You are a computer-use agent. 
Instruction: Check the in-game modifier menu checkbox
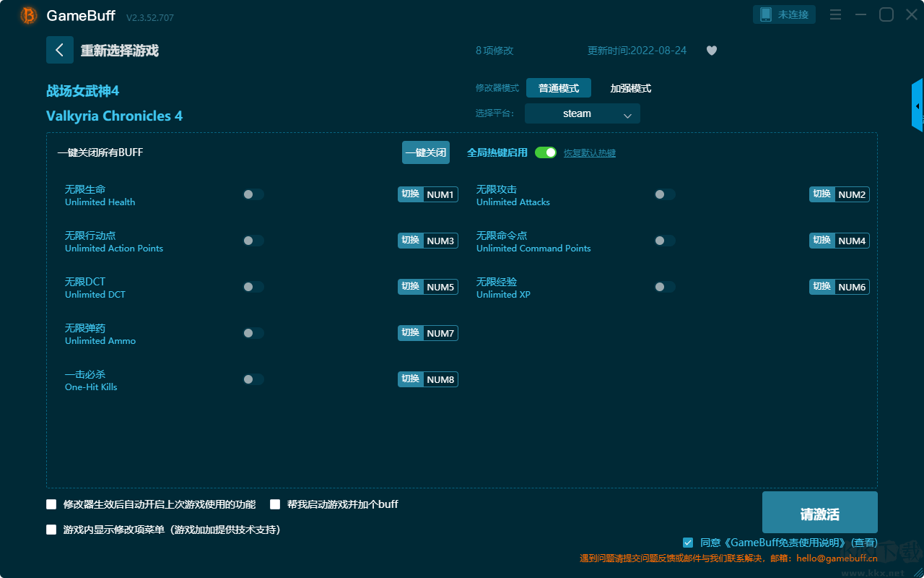point(51,530)
